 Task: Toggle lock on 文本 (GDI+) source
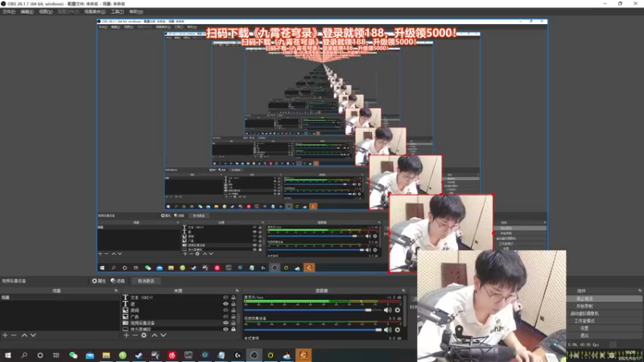[233, 298]
